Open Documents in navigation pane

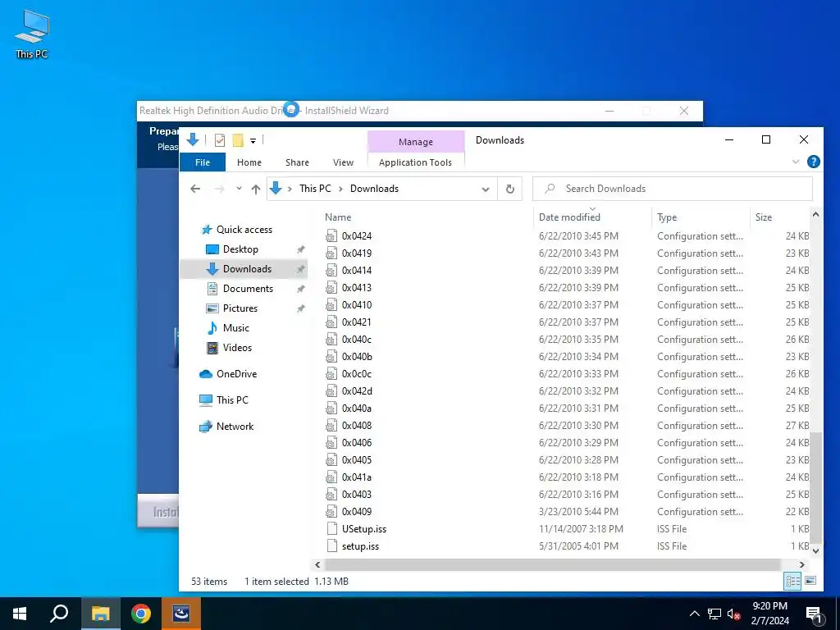tap(248, 289)
